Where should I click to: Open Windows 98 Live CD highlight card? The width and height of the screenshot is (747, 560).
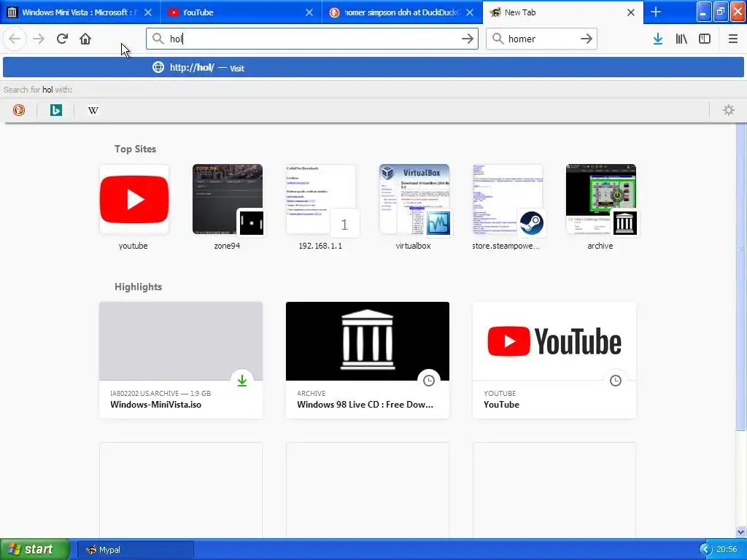pyautogui.click(x=368, y=360)
